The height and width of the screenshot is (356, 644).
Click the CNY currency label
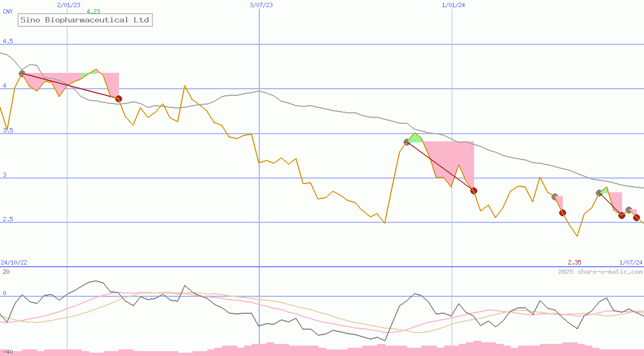(x=8, y=12)
